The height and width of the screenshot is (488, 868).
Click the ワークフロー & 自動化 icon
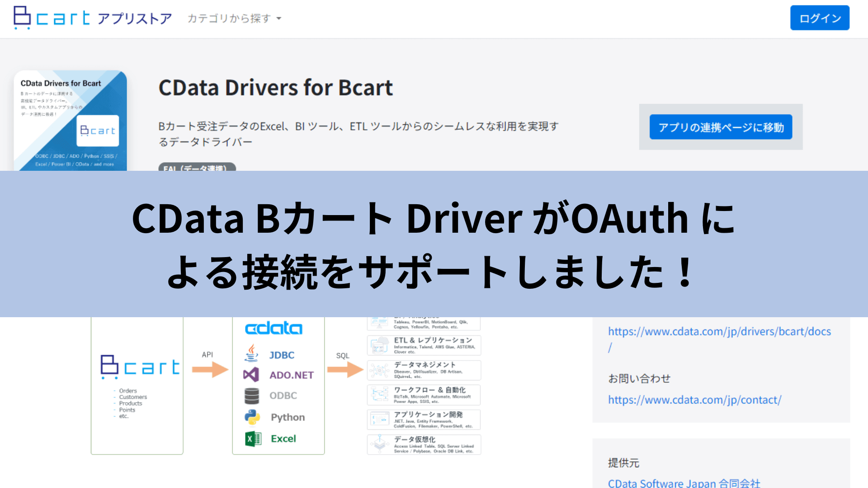coord(380,394)
